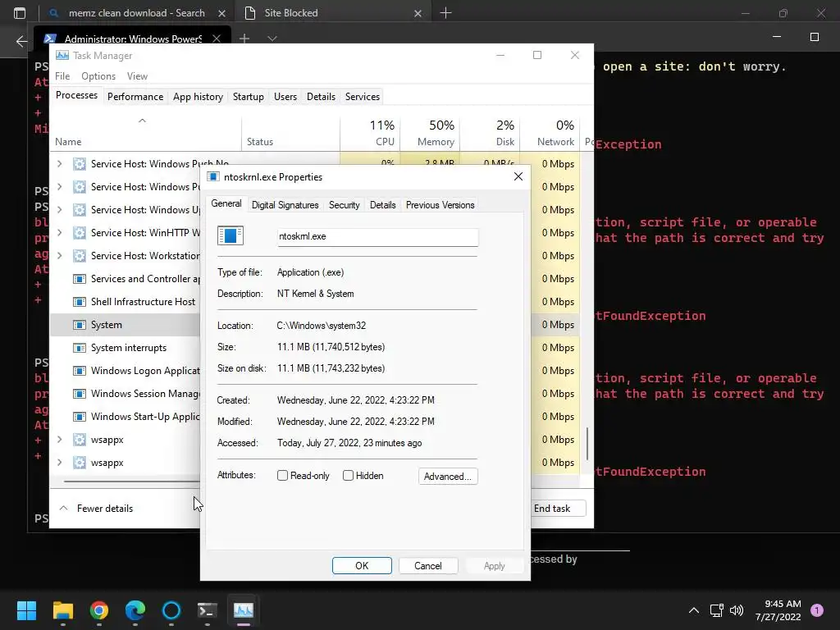Viewport: 840px width, 630px height.
Task: Close ntoskrnl.exe Properties dialog
Action: (518, 177)
